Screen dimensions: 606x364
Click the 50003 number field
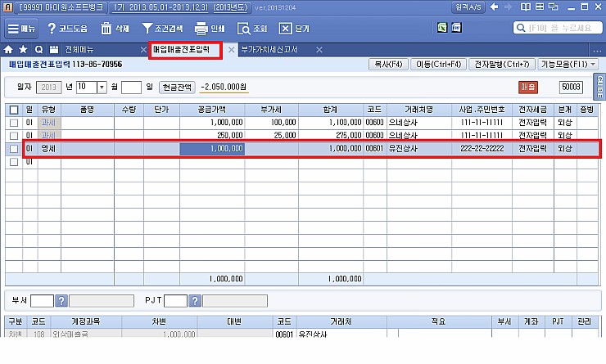pos(571,88)
